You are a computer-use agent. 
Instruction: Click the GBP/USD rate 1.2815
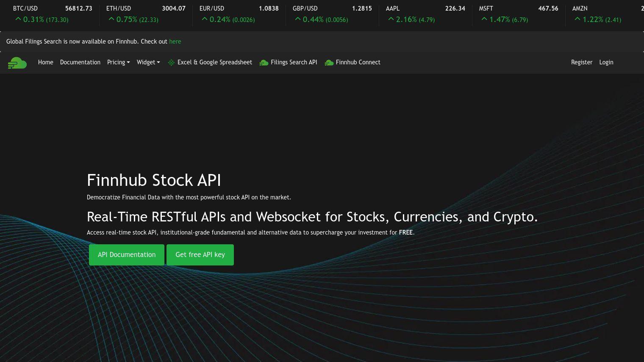[362, 8]
